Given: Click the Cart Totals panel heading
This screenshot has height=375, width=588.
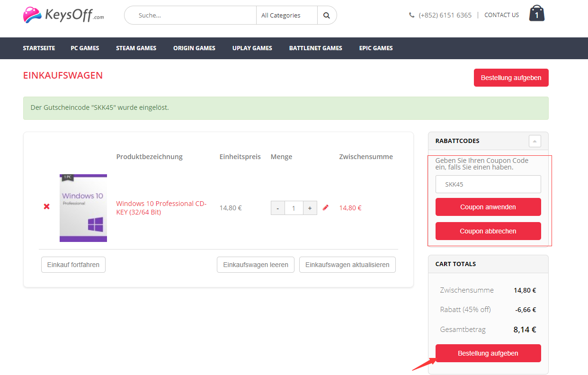Looking at the screenshot, I should click(x=455, y=264).
